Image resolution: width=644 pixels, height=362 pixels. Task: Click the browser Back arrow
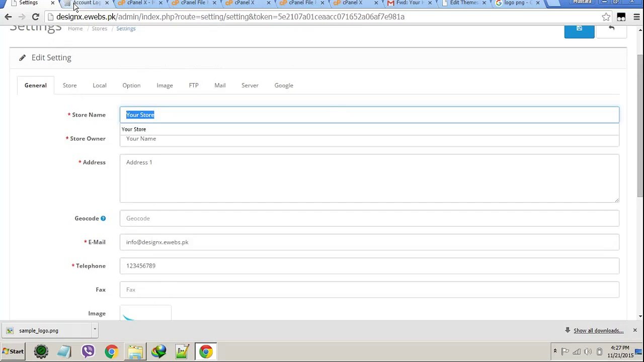[8, 17]
